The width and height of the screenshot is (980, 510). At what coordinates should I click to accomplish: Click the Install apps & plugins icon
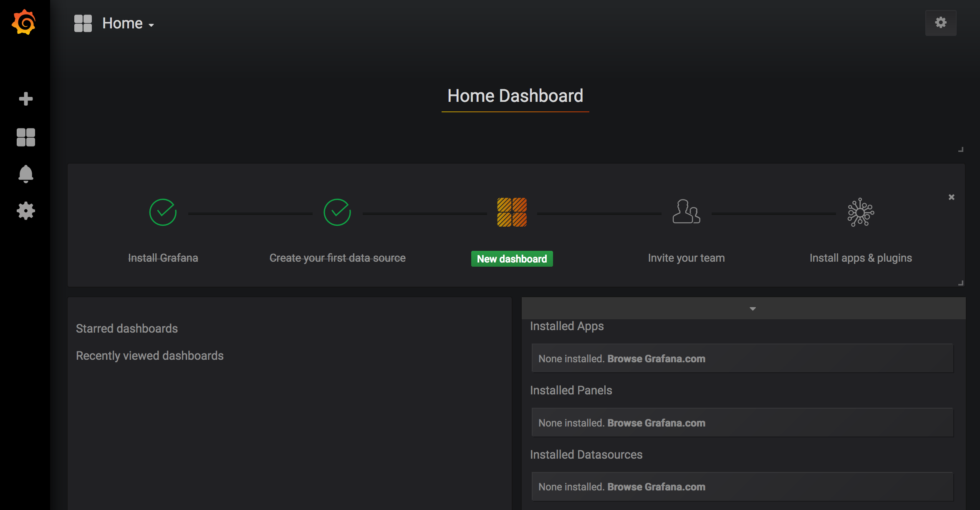point(861,212)
